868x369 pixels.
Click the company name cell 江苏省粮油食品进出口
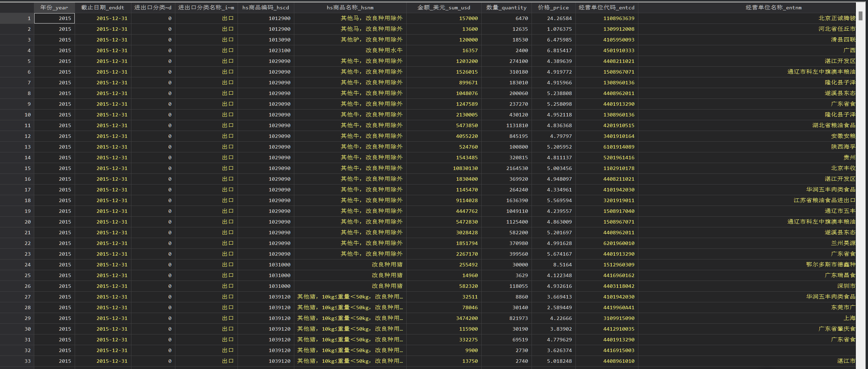coord(747,200)
